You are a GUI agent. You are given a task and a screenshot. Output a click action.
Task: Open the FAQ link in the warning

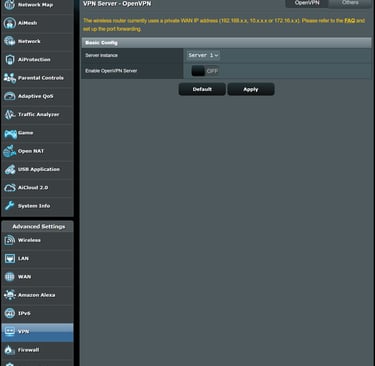(x=349, y=21)
